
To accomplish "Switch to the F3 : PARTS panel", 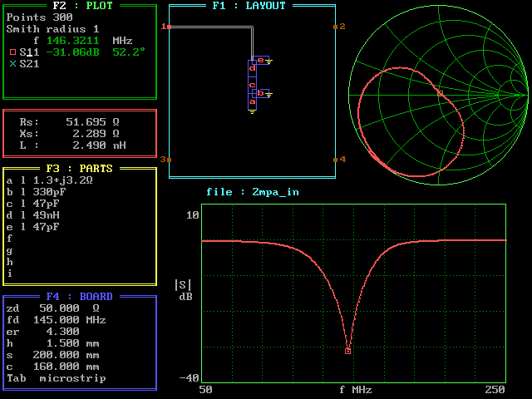I will tap(78, 168).
